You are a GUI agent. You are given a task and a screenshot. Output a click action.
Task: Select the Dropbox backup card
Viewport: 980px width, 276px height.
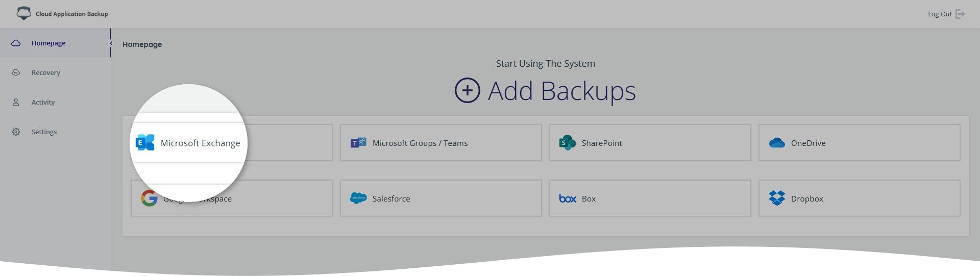pyautogui.click(x=860, y=198)
